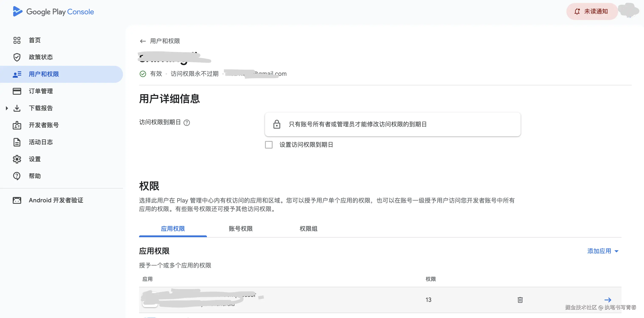View the 活动日志 activity log
This screenshot has width=644, height=318.
tap(17, 142)
